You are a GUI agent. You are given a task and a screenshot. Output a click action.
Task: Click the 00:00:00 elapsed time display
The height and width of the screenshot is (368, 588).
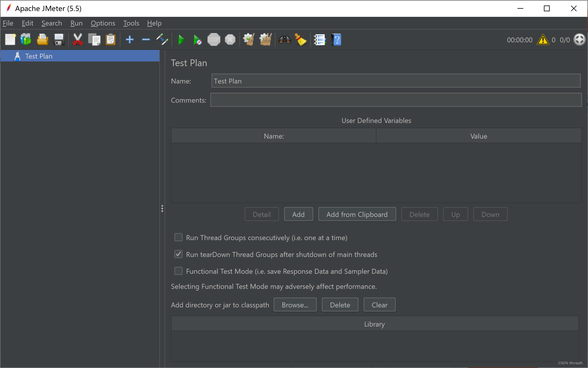(520, 40)
